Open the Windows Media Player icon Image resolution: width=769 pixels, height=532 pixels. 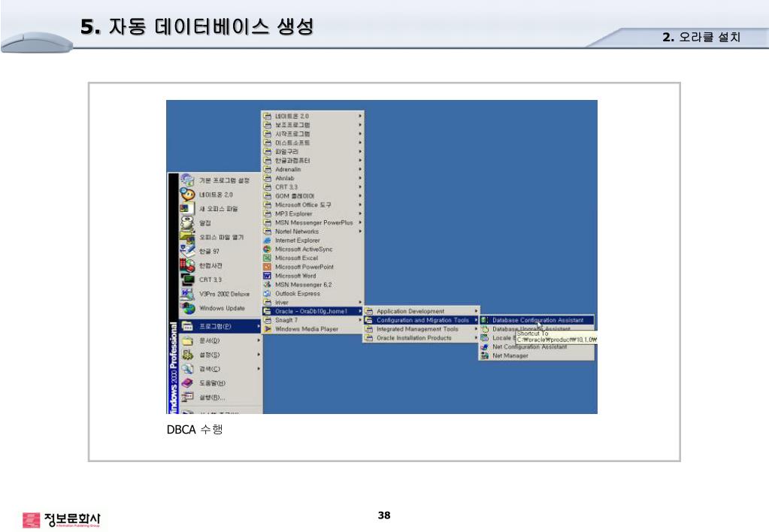pos(268,329)
